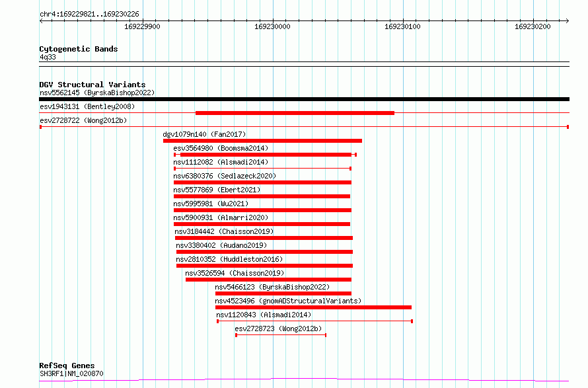Open the DGV Structural Variants track title

tap(92, 85)
